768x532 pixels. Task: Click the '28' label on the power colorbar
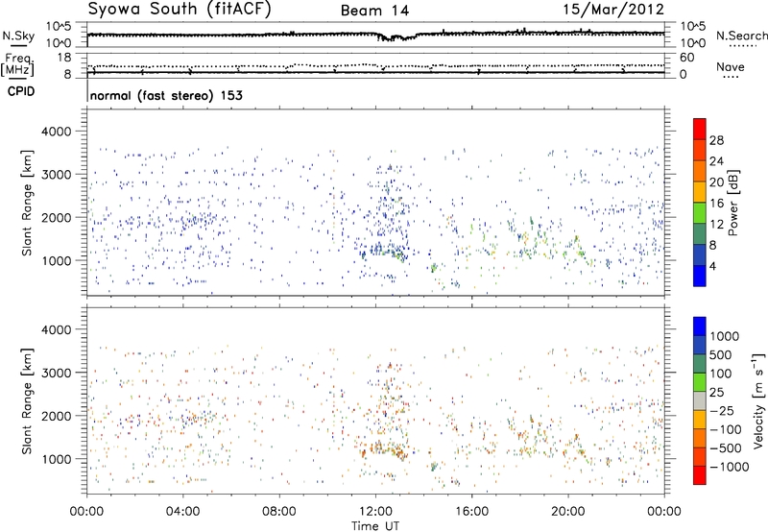(716, 140)
